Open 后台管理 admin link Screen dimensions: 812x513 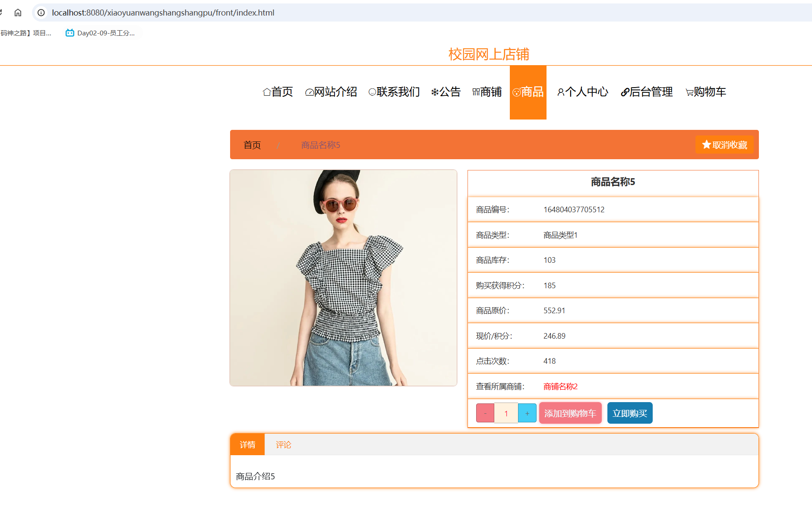[x=646, y=92]
